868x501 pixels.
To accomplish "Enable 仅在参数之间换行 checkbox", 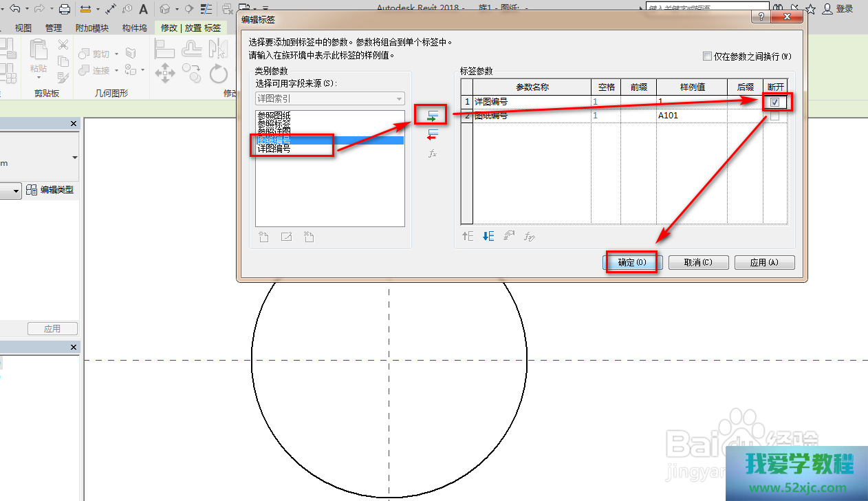I will [707, 56].
